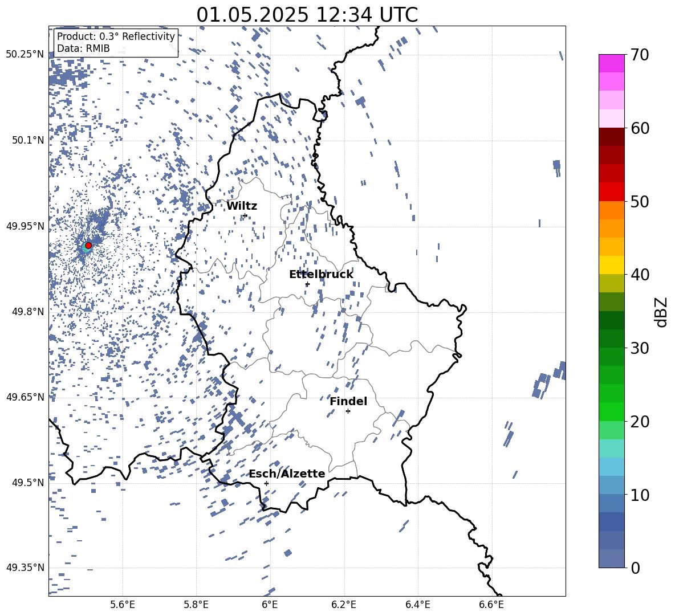Click the 50 tick on colorbar
The height and width of the screenshot is (616, 675).
tap(639, 201)
